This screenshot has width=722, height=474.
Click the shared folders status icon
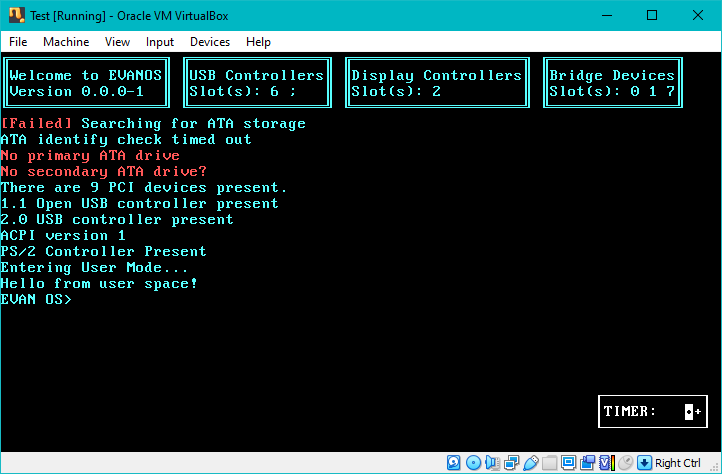coord(549,462)
